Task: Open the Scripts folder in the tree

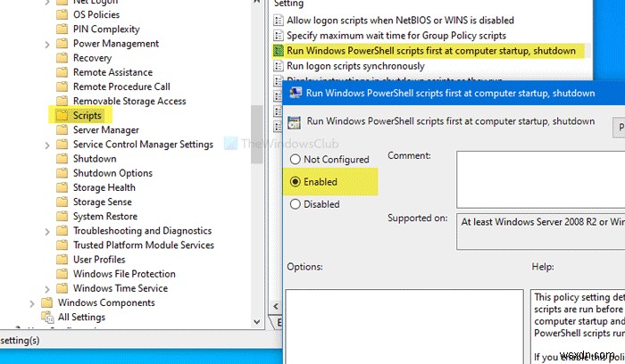Action: click(87, 115)
